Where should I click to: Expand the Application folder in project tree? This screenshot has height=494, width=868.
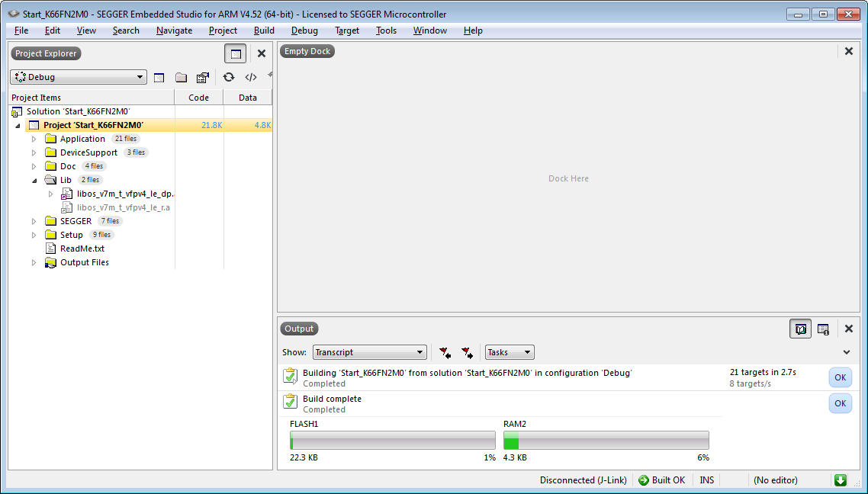pos(34,139)
